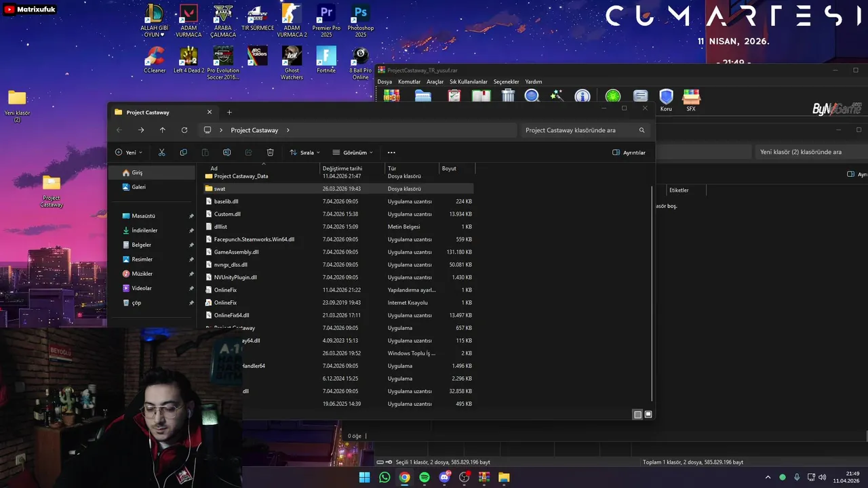Click the search magnifier in Project Castaway search box
This screenshot has height=488, width=868.
(642, 130)
